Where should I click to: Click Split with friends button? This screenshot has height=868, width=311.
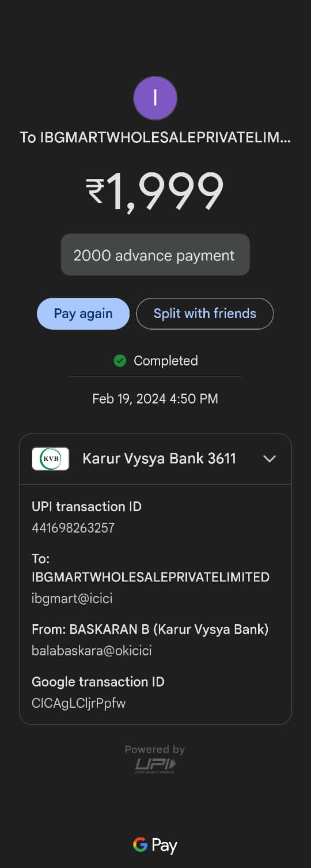204,314
